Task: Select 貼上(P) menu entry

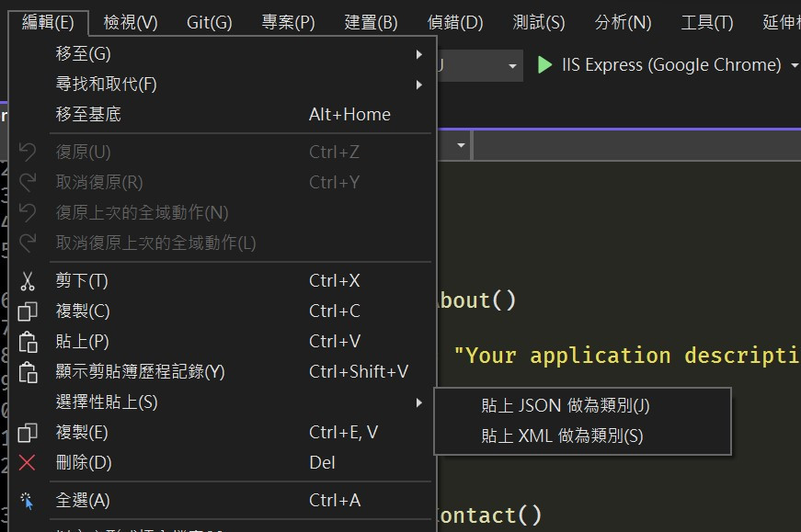Action: click(x=223, y=342)
